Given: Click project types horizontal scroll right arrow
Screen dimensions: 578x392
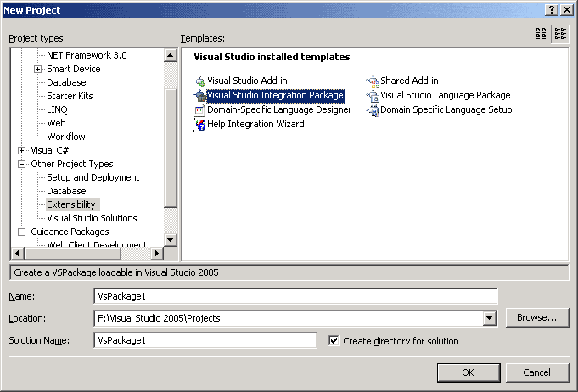Looking at the screenshot, I should pos(157,253).
